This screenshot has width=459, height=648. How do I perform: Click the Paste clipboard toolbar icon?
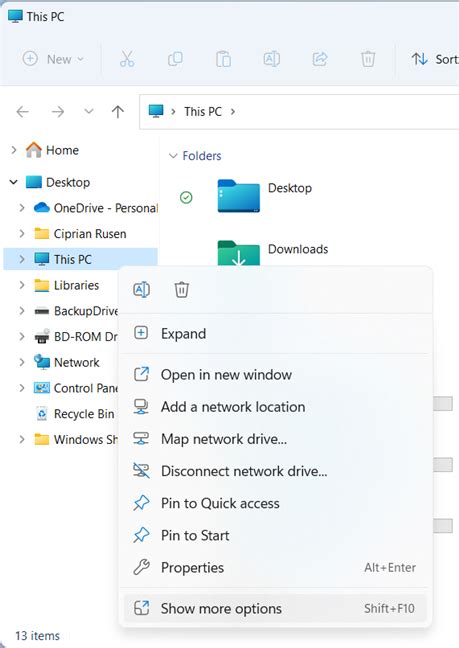[x=223, y=59]
